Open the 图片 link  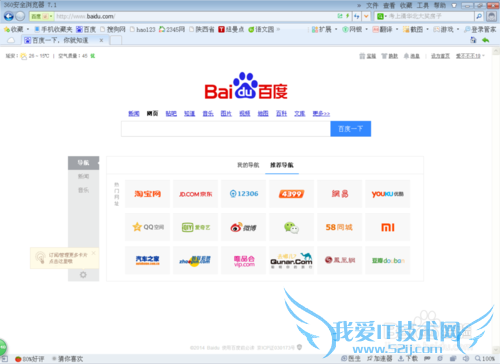coord(226,114)
